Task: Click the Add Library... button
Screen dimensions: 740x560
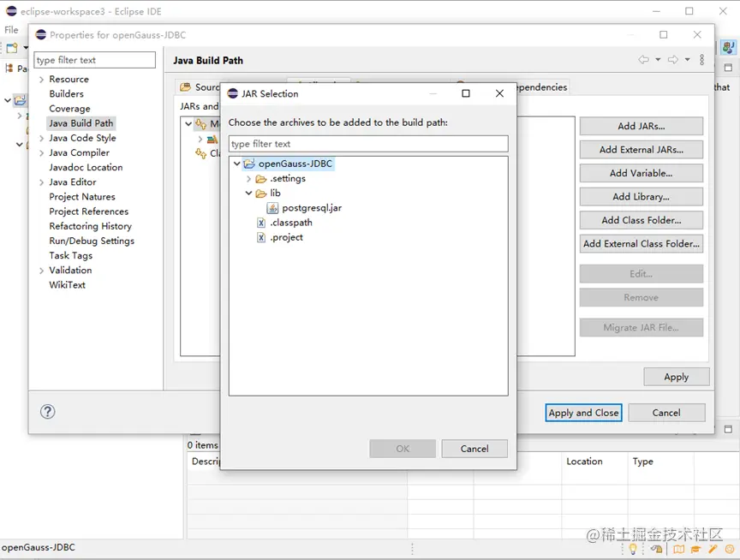Action: click(x=641, y=197)
